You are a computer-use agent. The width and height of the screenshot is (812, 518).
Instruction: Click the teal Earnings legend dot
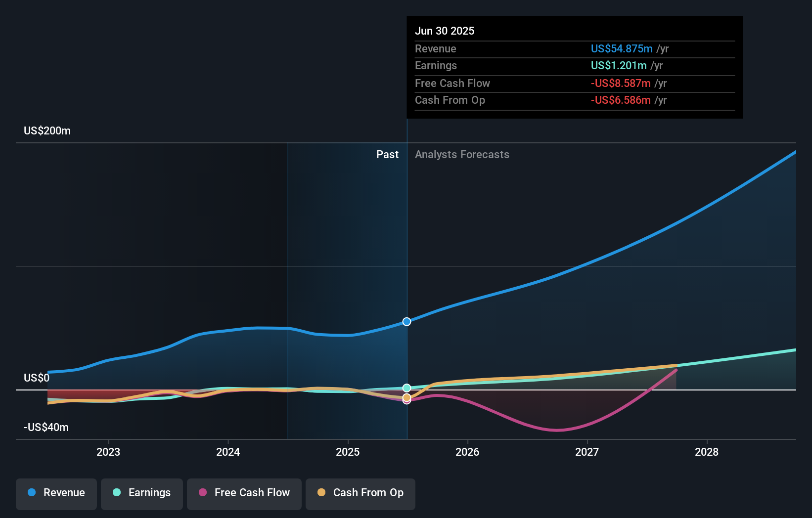pos(116,493)
